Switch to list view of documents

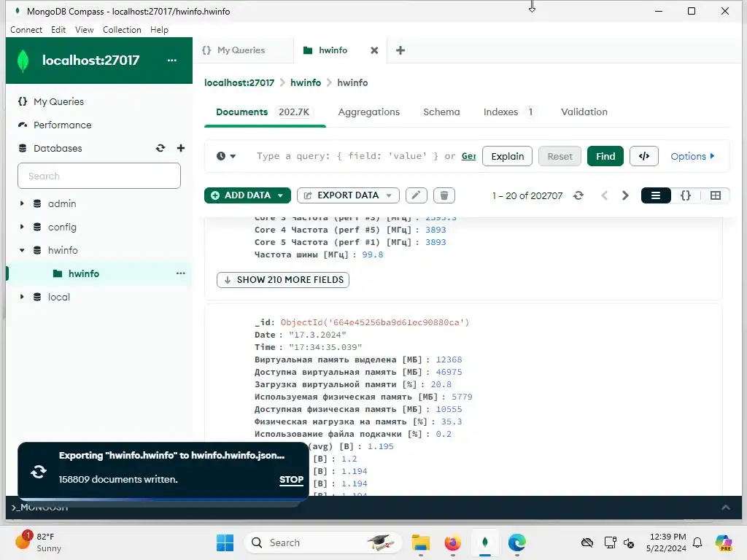[656, 195]
